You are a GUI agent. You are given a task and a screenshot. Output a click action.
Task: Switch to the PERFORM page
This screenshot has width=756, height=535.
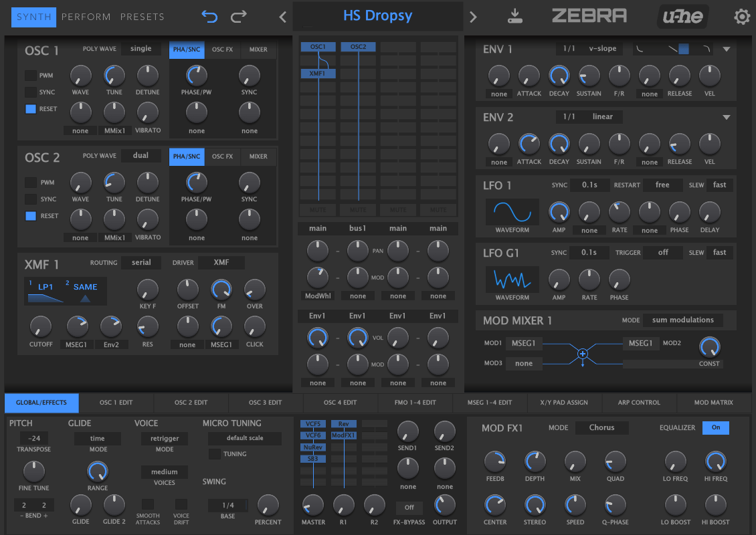point(86,17)
